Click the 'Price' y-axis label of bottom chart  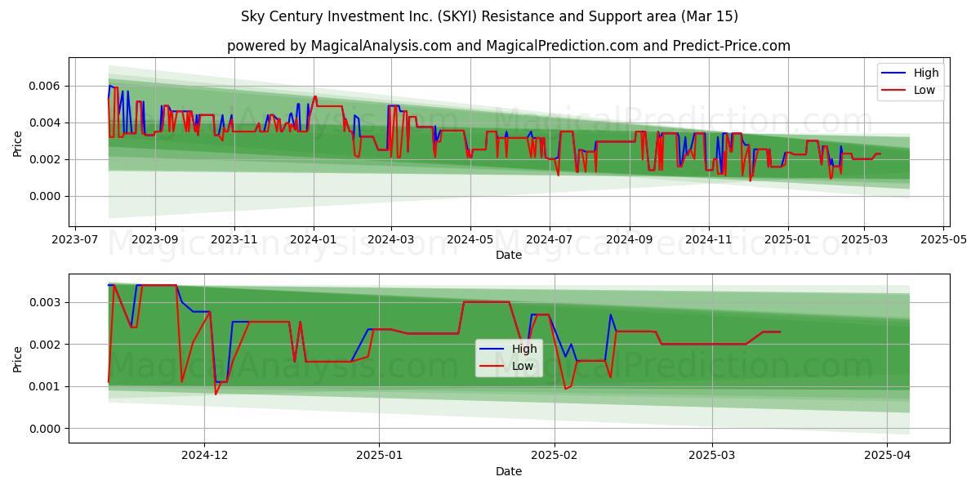(18, 359)
